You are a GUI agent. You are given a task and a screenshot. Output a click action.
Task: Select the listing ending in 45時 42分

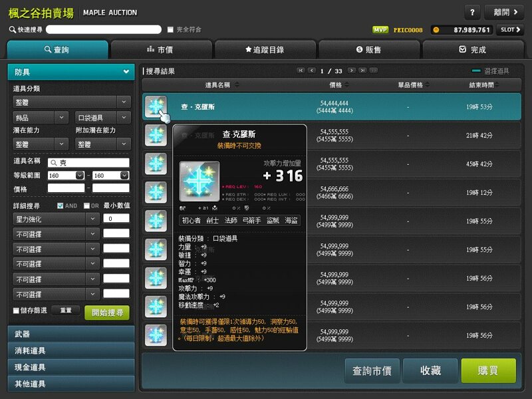point(331,164)
